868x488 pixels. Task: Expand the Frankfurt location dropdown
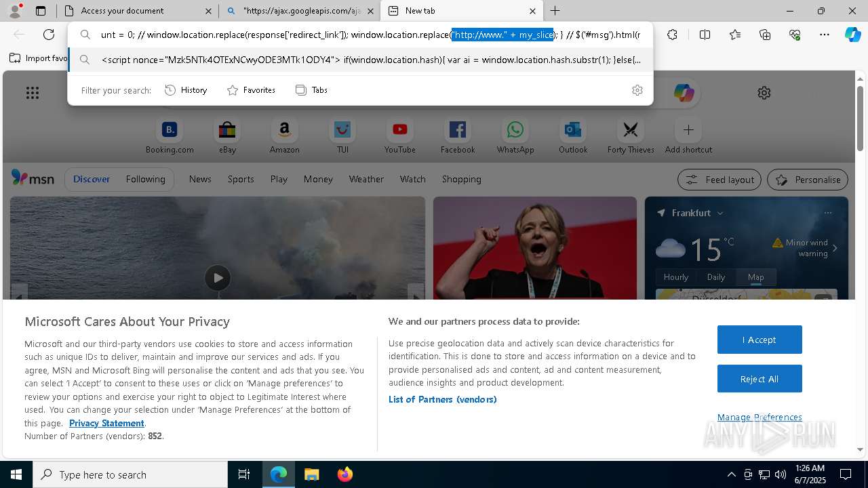(x=719, y=213)
